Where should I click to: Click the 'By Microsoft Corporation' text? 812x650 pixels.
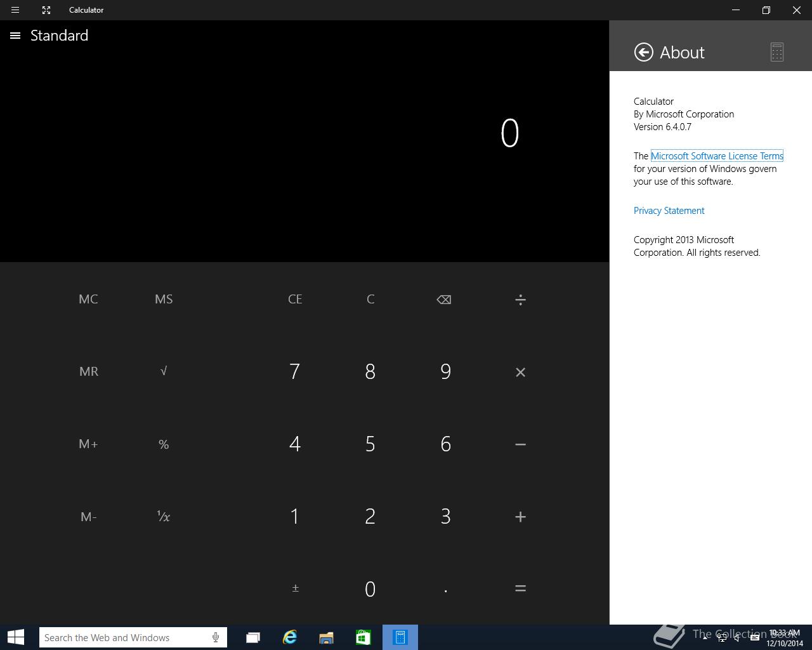[684, 114]
